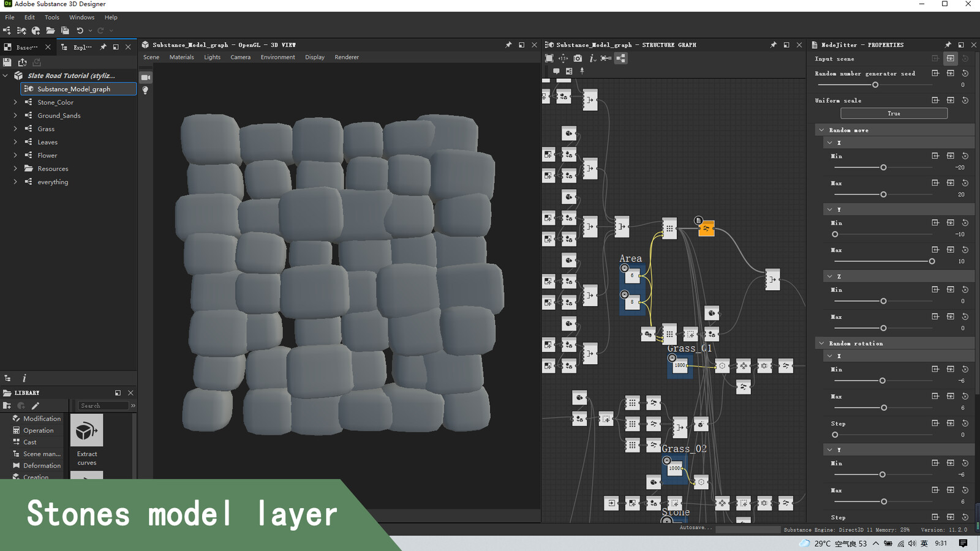Image resolution: width=980 pixels, height=551 pixels.
Task: Click the Library filter/edit pencil icon
Action: (x=36, y=406)
